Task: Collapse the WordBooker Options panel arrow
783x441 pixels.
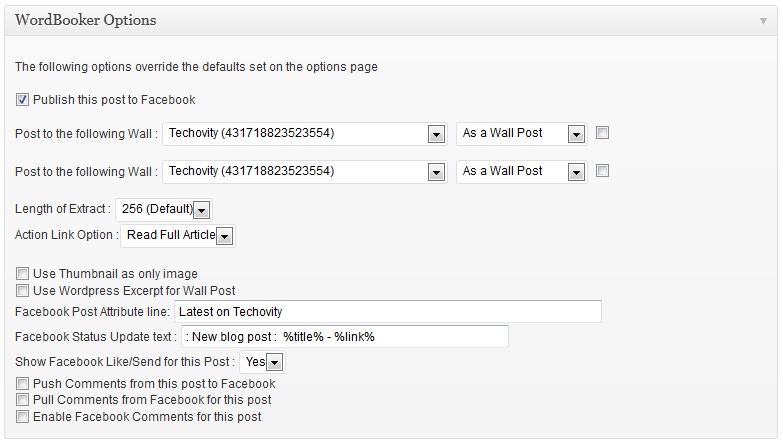Action: point(763,20)
